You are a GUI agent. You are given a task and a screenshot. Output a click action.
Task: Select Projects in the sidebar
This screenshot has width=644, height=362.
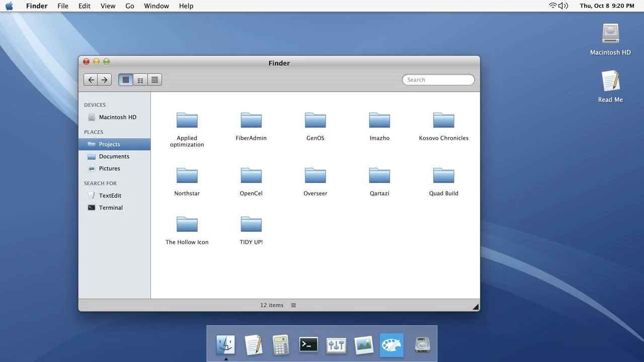click(x=114, y=144)
